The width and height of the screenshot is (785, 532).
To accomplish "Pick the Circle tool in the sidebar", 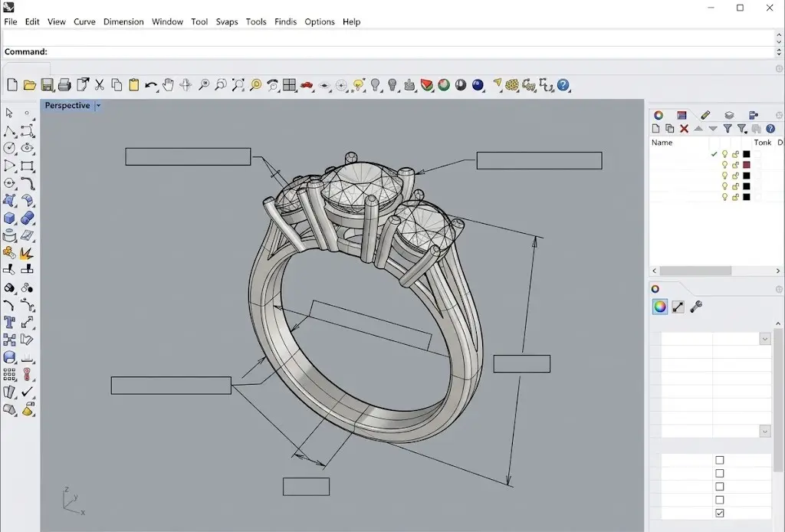I will (x=9, y=148).
